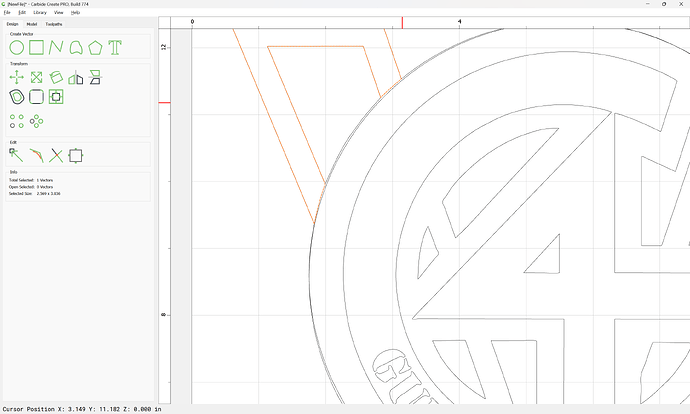690x414 pixels.
Task: Select the Text creation tool
Action: pyautogui.click(x=115, y=48)
